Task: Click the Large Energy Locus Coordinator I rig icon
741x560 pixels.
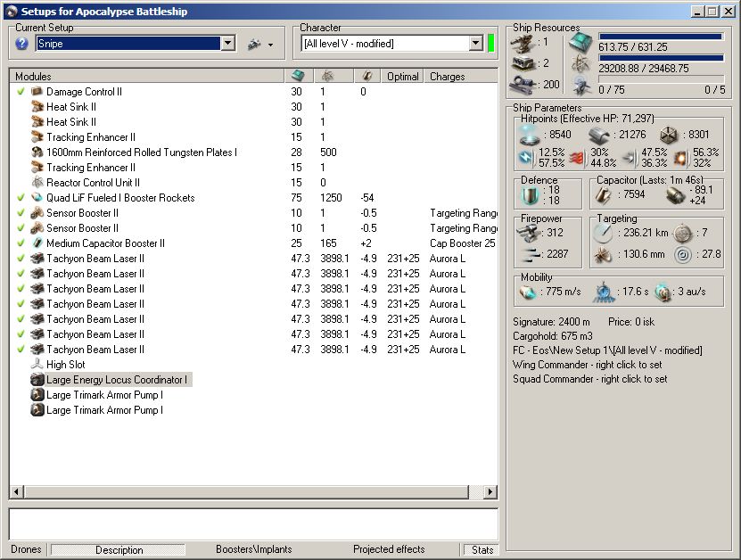Action: point(37,380)
